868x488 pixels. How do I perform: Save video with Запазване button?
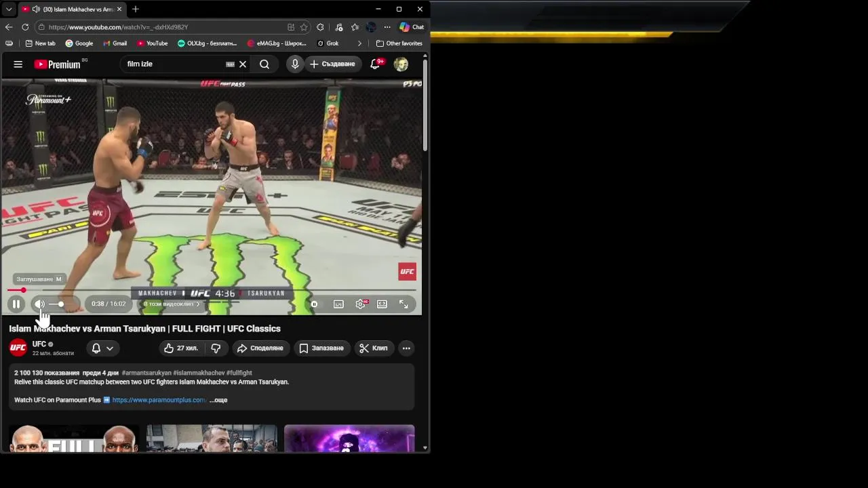click(x=321, y=348)
